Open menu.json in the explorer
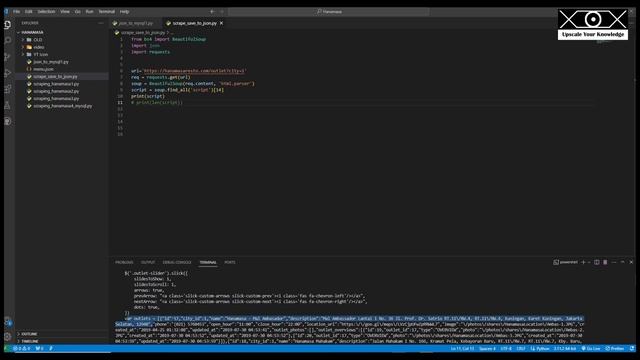 click(x=43, y=69)
